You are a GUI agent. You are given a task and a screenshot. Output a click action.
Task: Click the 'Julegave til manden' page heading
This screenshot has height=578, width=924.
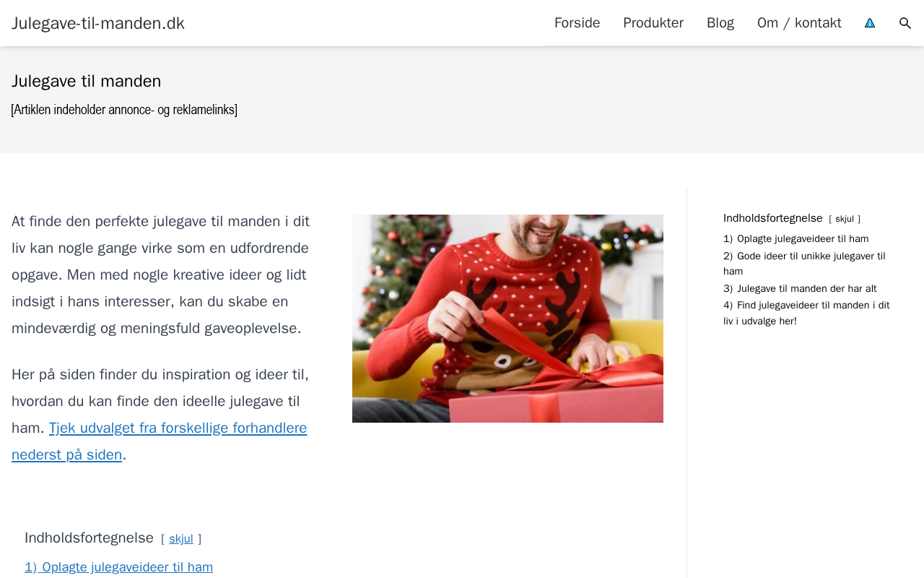click(x=87, y=81)
